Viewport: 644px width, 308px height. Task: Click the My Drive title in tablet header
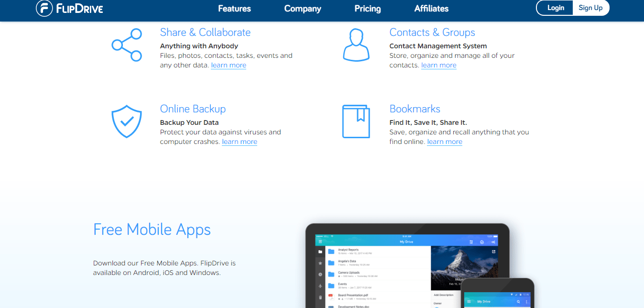pos(406,242)
